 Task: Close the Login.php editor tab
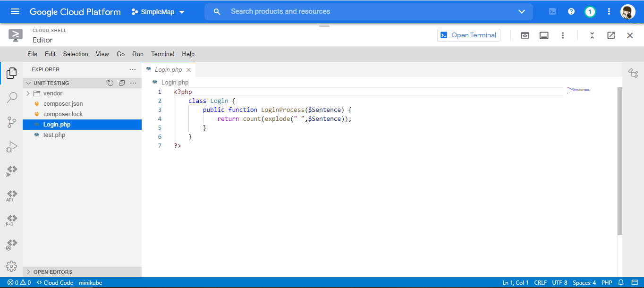188,70
